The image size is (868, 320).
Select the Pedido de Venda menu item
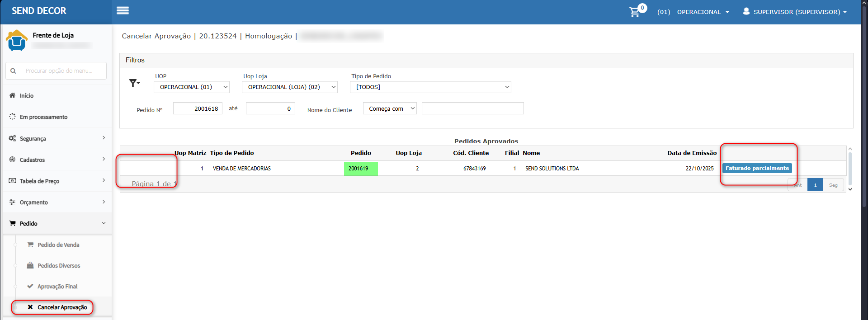point(58,245)
